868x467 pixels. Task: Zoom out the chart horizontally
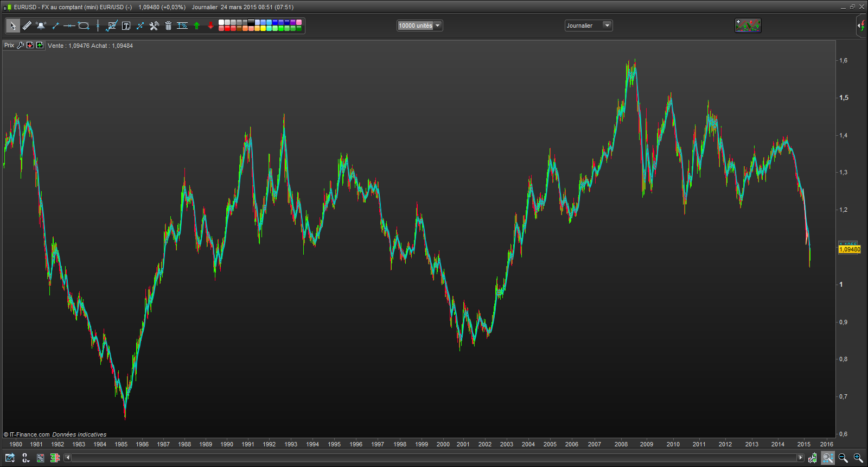(x=843, y=458)
